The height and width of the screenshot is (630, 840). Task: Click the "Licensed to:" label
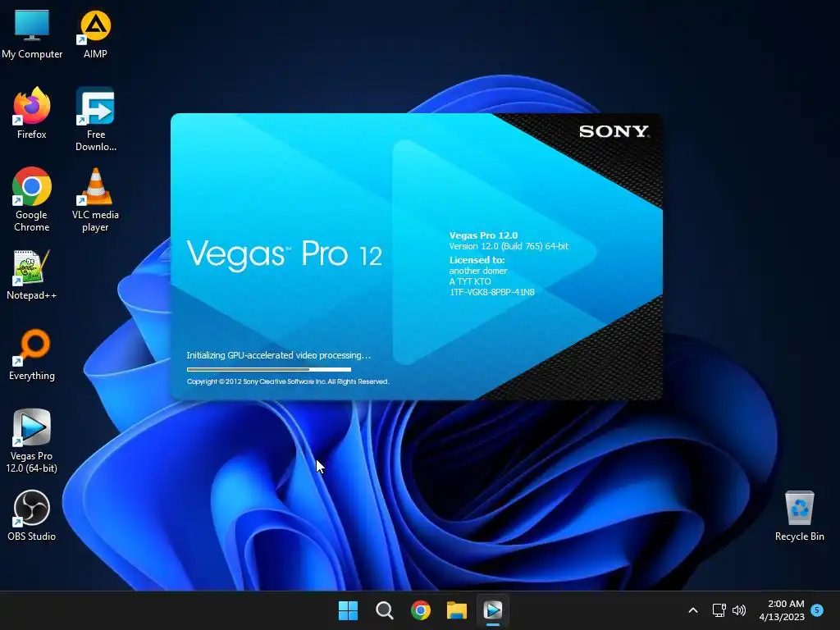click(477, 260)
